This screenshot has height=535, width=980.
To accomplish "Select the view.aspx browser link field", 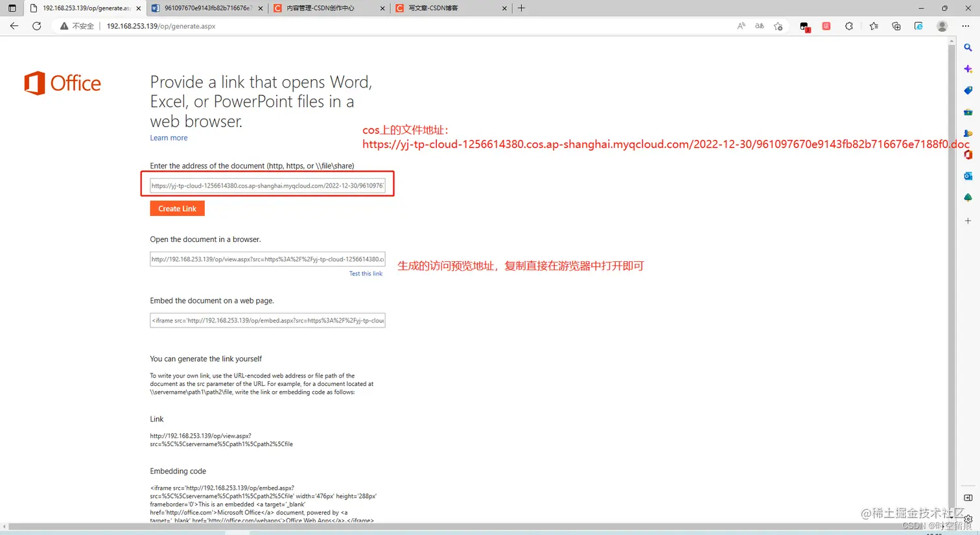I will pos(268,259).
